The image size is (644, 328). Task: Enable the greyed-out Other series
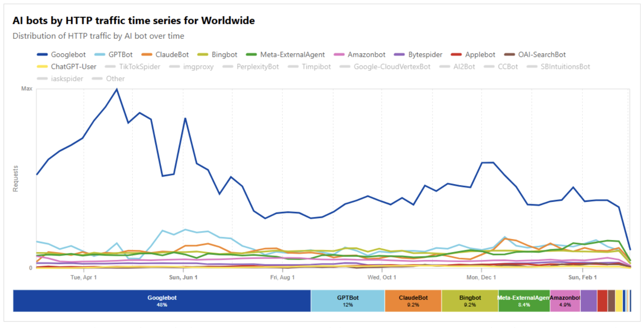point(115,79)
